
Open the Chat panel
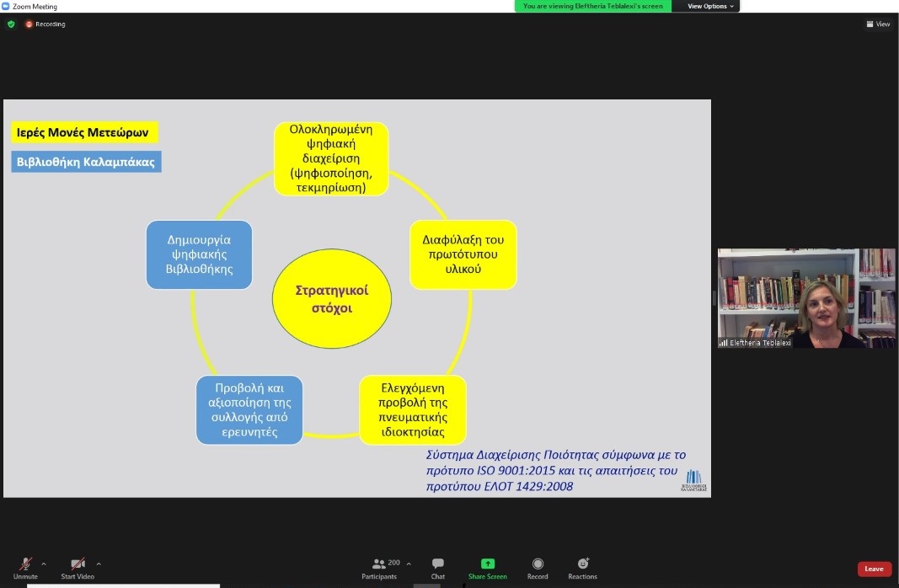(x=438, y=567)
